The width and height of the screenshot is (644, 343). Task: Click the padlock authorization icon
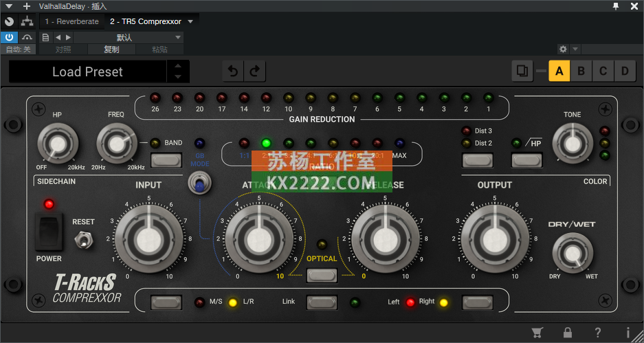click(568, 332)
